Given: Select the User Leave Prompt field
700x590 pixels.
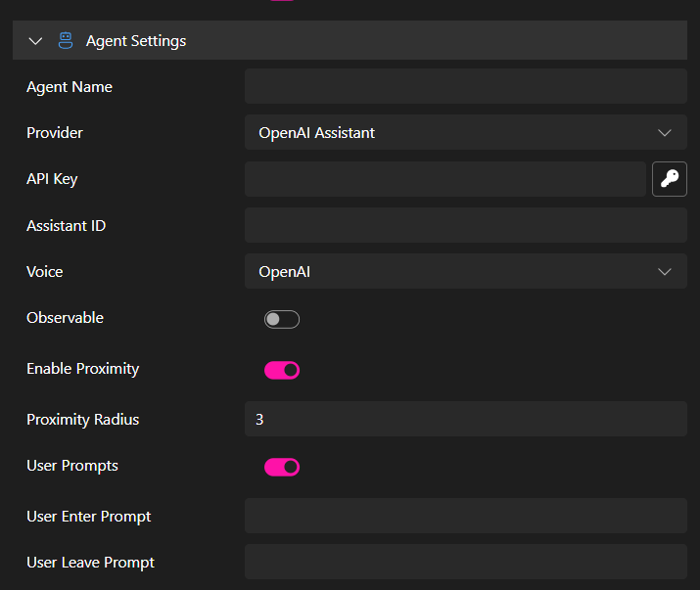Looking at the screenshot, I should click(465, 563).
